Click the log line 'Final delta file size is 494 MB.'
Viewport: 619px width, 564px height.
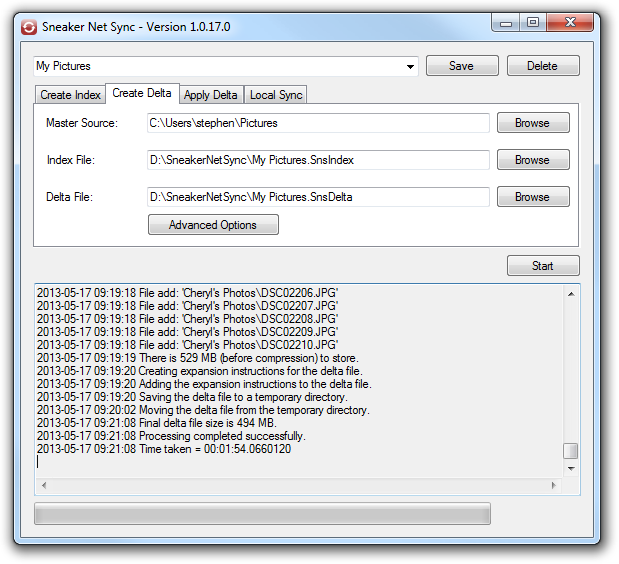coord(157,423)
